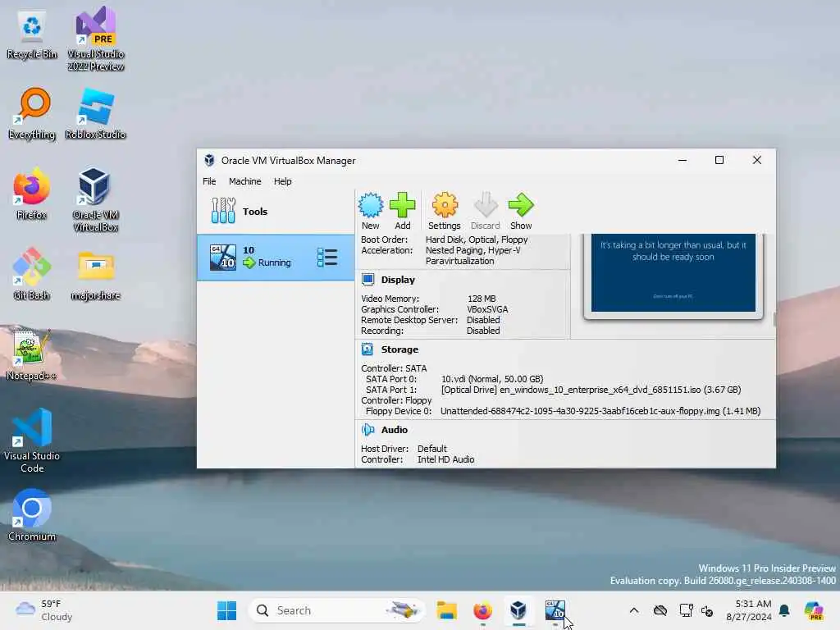Click the green Show arrow icon

click(521, 206)
